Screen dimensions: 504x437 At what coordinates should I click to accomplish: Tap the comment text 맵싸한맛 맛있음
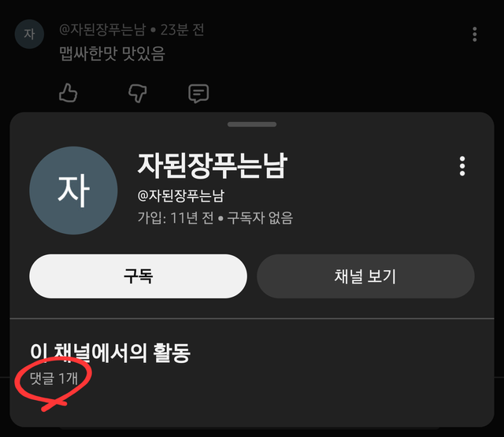(112, 54)
